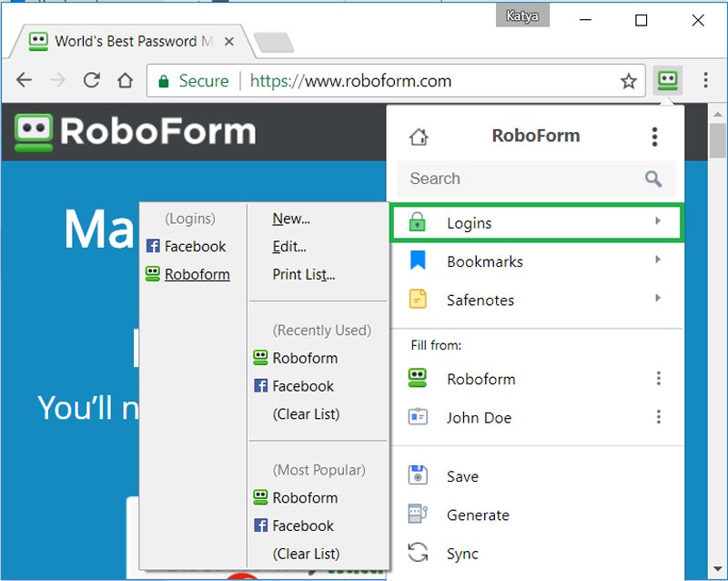Open options for the Roboform fill item
Viewport: 728px width, 581px height.
[x=658, y=379]
